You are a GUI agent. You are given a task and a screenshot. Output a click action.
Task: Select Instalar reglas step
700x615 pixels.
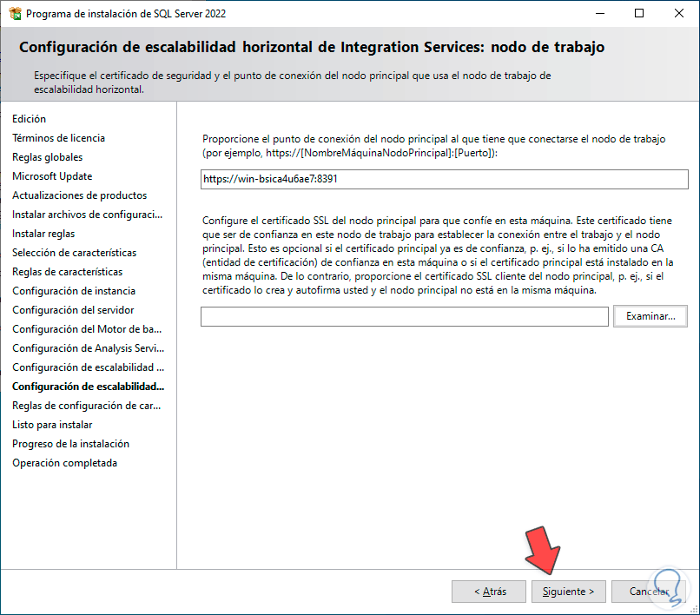pos(43,234)
